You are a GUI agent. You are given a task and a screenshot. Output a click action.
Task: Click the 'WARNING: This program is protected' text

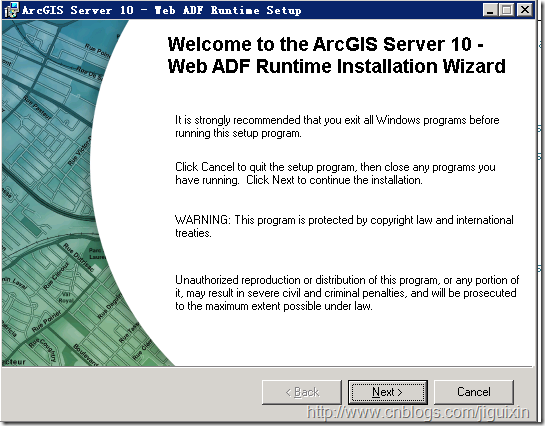pos(344,226)
